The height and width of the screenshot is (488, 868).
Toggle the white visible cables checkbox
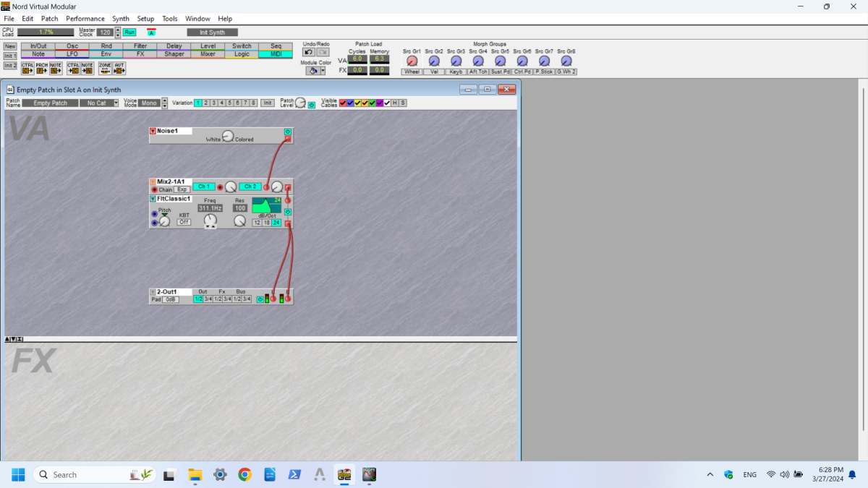tap(387, 103)
